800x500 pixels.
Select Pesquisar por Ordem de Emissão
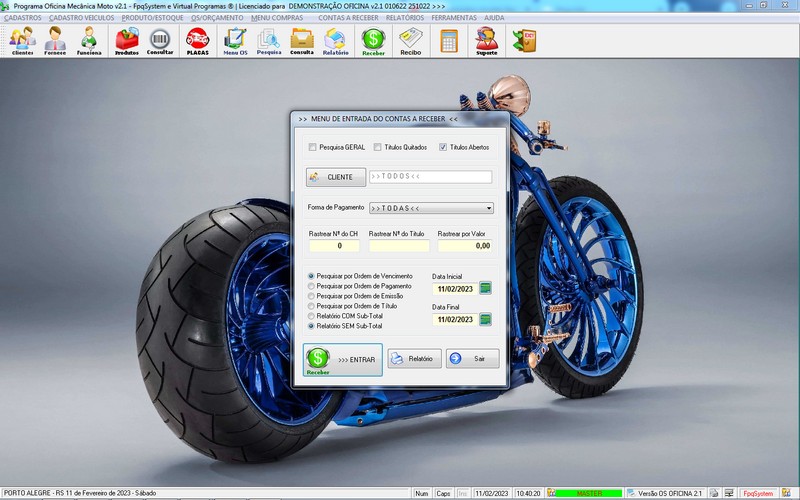(x=311, y=296)
